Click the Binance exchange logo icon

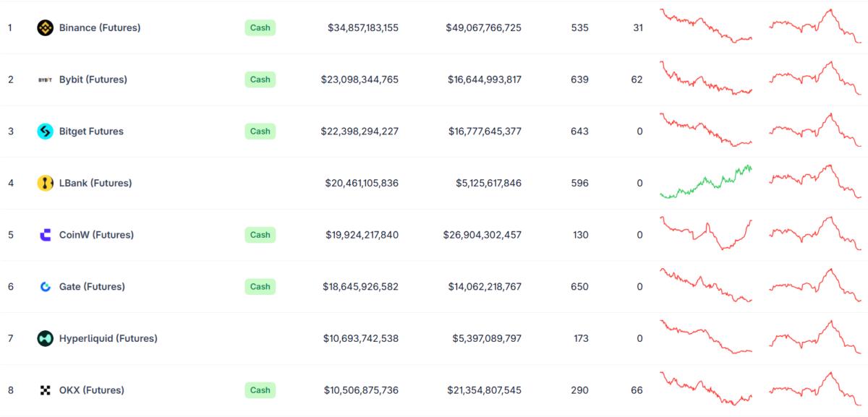coord(45,28)
